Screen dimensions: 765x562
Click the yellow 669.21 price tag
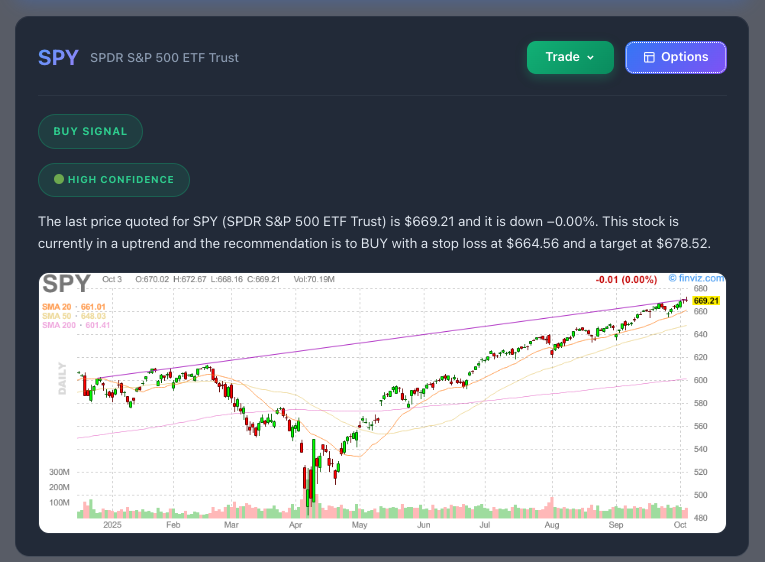[x=706, y=300]
